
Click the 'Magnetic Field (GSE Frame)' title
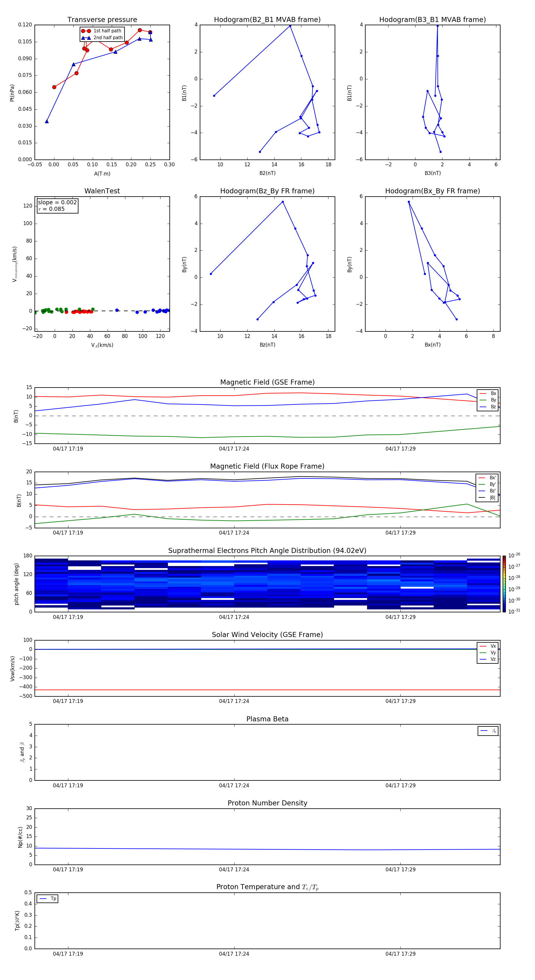[267, 382]
